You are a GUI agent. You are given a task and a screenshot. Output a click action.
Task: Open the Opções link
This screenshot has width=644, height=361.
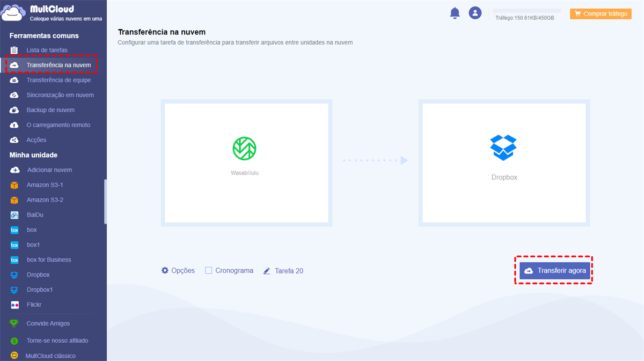[183, 271]
